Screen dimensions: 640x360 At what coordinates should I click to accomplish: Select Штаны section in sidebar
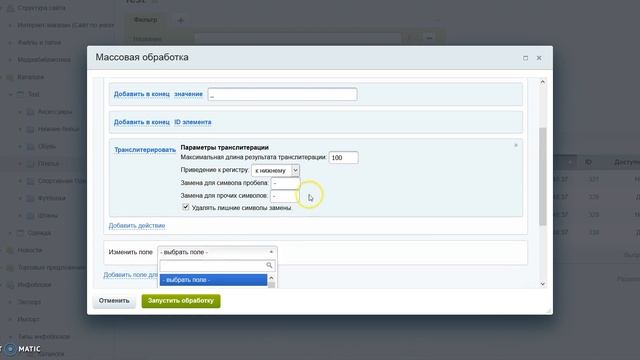click(x=48, y=215)
